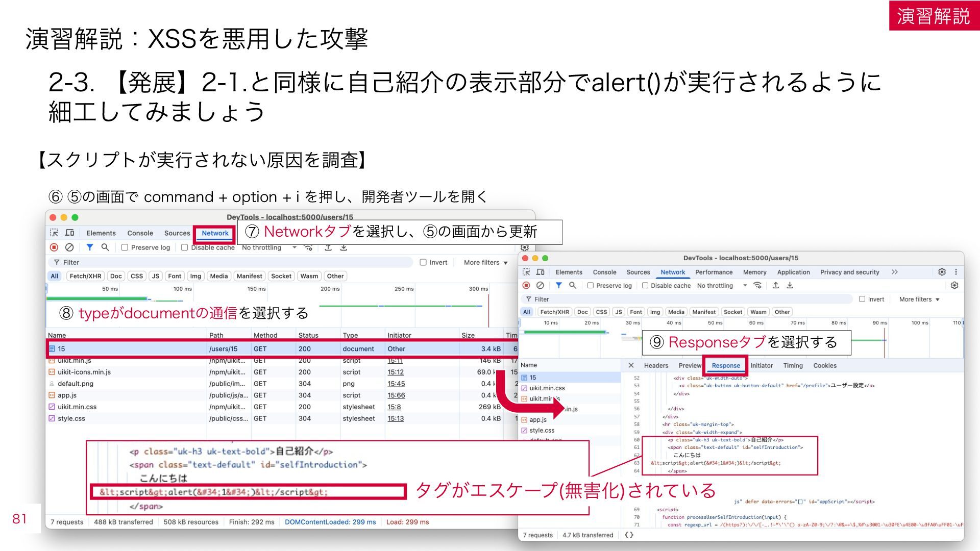Show more tabs with the double chevron
The width and height of the screenshot is (980, 551).
pos(894,272)
